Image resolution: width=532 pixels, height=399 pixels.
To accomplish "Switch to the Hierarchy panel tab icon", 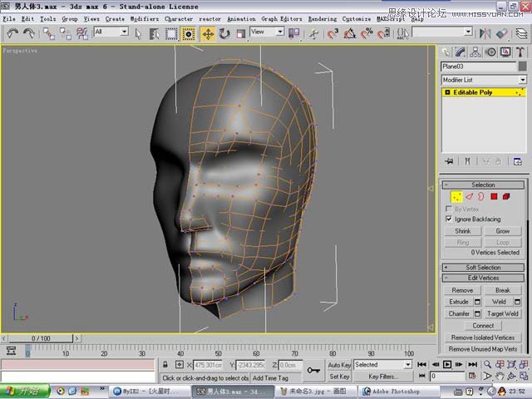I will (x=476, y=52).
